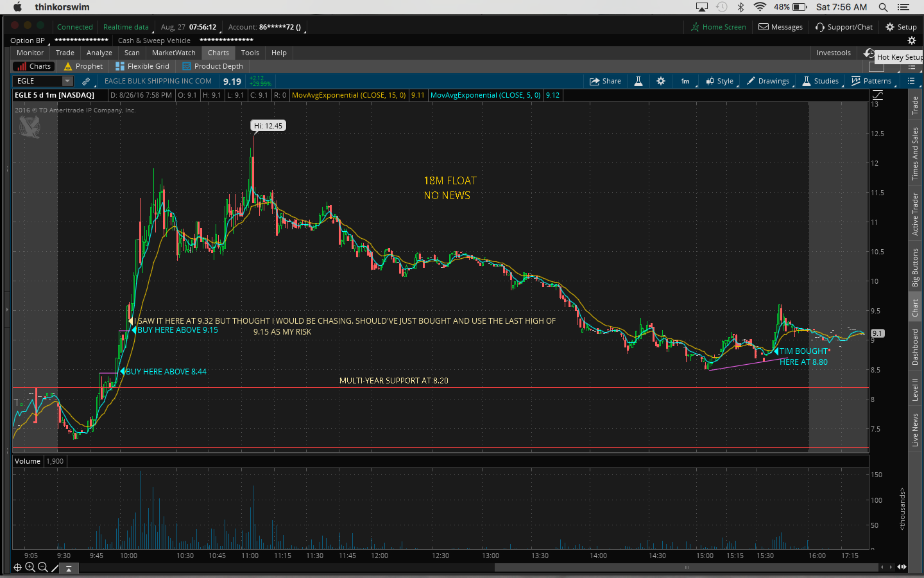The height and width of the screenshot is (578, 924).
Task: Select the BUY HERE ABOVE 8.44 annotation
Action: click(x=166, y=371)
